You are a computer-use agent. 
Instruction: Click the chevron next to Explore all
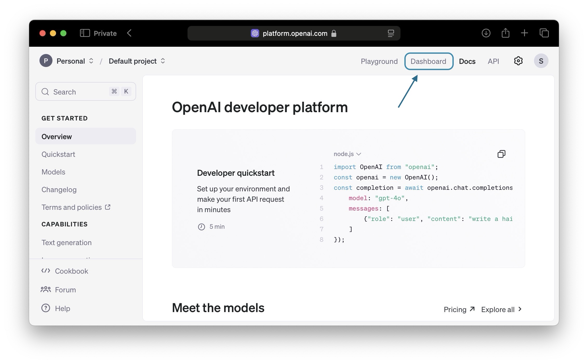click(x=520, y=309)
